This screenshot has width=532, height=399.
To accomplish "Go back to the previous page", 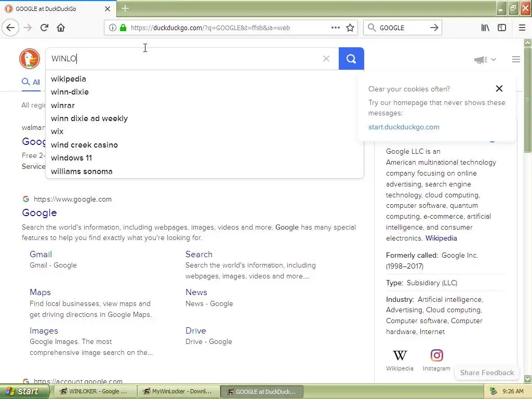I will (10, 28).
